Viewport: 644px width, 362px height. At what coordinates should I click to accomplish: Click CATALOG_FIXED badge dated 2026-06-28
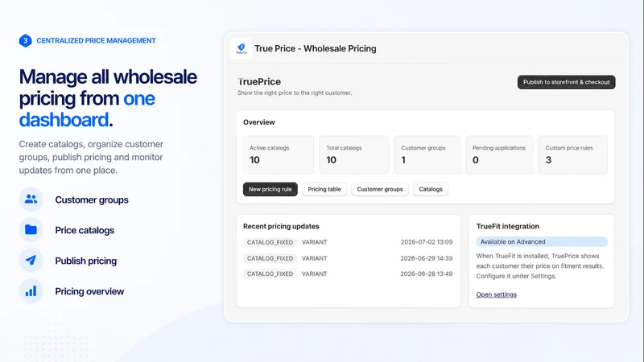point(270,274)
